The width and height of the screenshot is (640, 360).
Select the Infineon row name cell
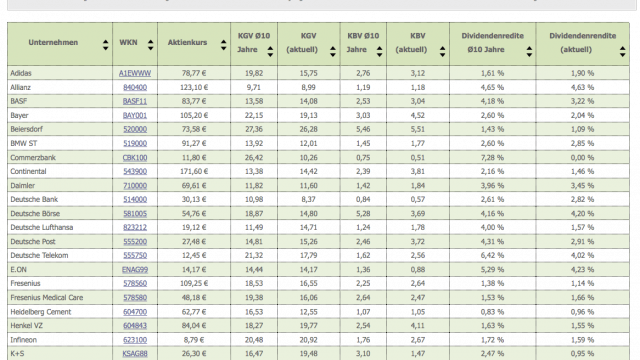(x=60, y=340)
